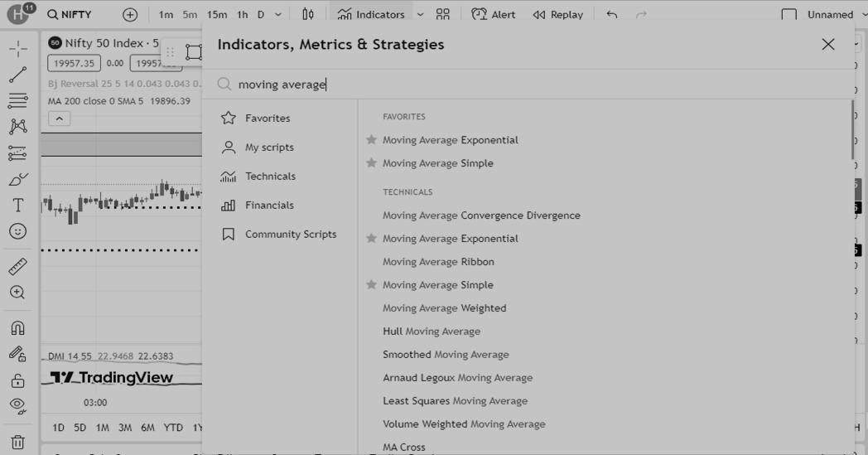Click the undo arrow
The image size is (868, 455).
pyautogui.click(x=612, y=14)
